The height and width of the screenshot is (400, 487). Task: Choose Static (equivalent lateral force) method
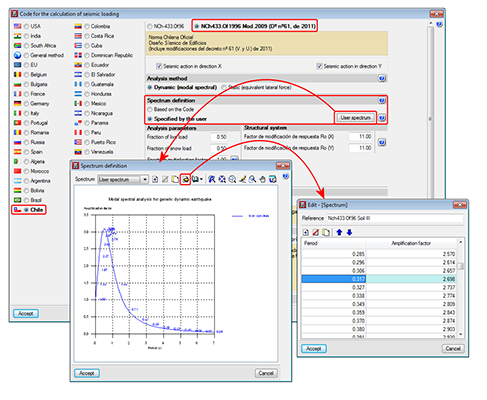coord(224,87)
